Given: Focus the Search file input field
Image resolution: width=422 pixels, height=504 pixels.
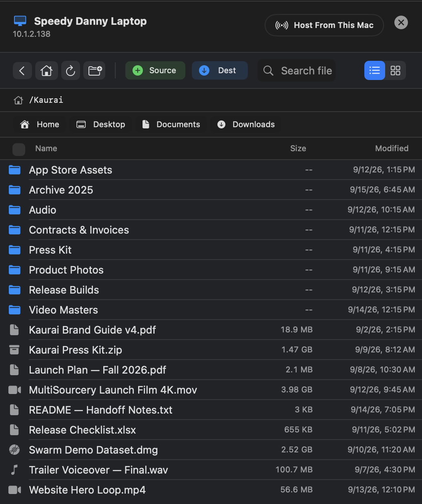Looking at the screenshot, I should (x=297, y=71).
